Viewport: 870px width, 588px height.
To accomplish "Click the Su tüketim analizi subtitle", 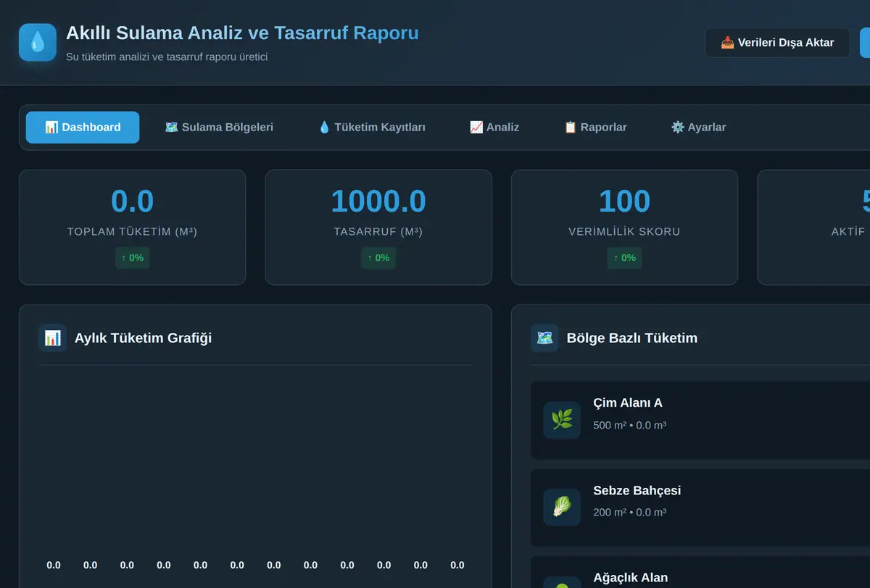I will (x=167, y=57).
